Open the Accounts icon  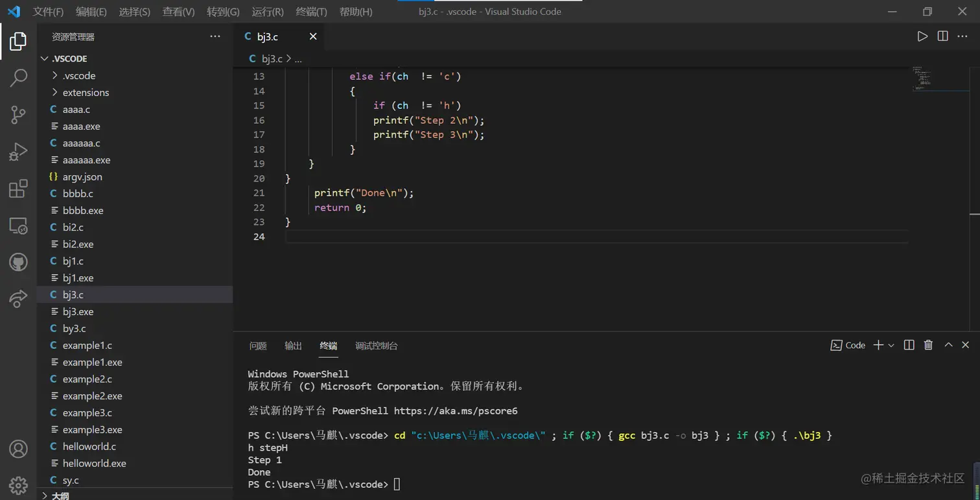pos(17,449)
